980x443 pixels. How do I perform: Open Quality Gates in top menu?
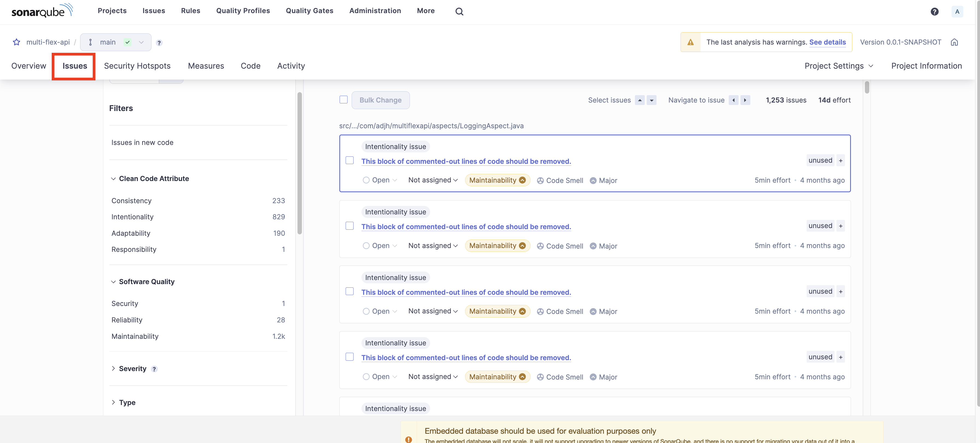click(x=309, y=11)
